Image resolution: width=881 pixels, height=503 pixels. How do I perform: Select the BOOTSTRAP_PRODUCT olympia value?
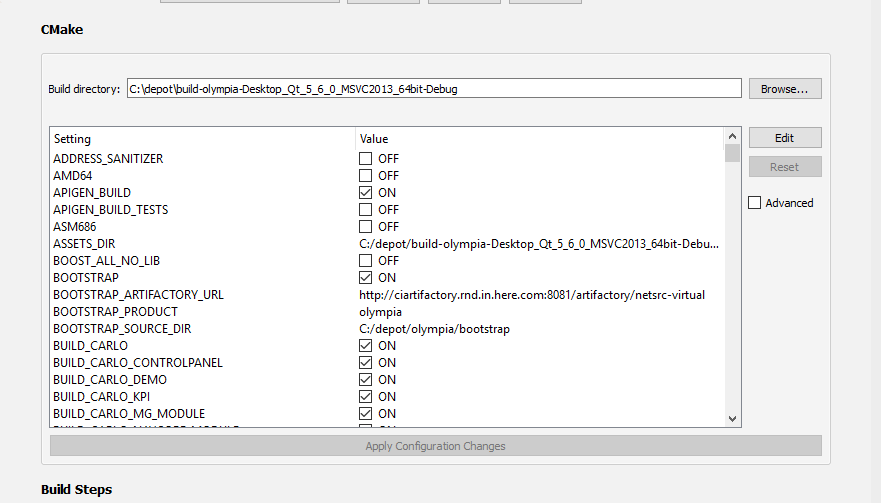pyautogui.click(x=381, y=312)
